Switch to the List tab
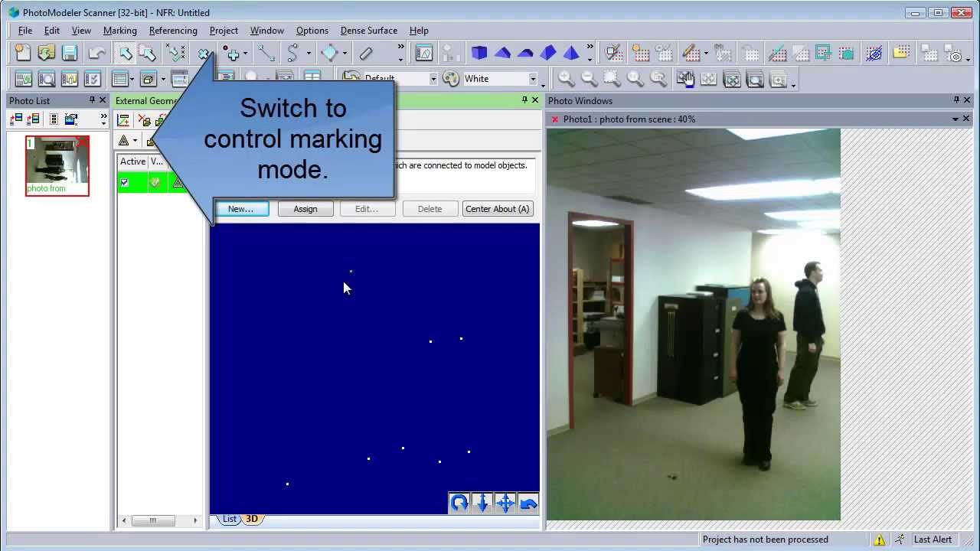Viewport: 980px width, 551px height. coord(230,519)
